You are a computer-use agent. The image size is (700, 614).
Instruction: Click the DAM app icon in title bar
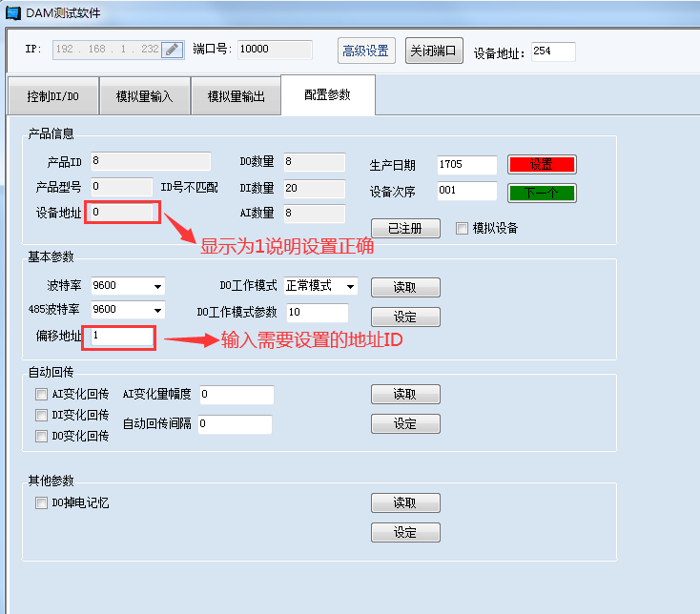pos(12,13)
